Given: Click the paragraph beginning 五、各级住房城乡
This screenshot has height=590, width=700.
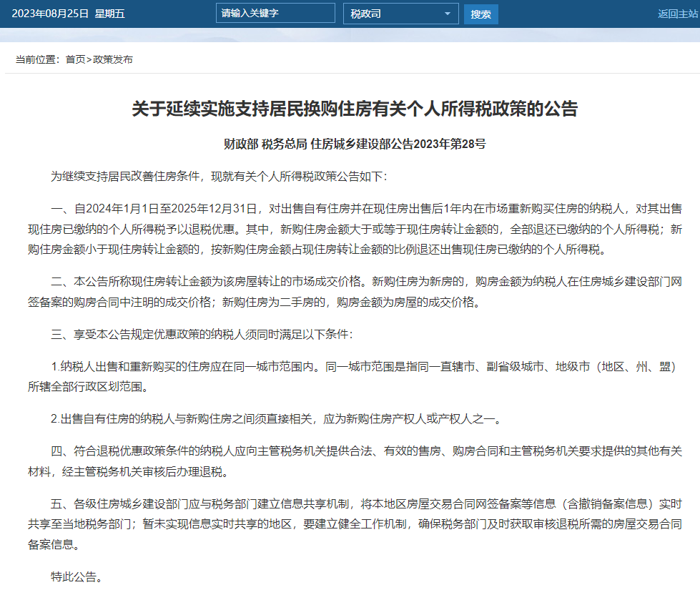Looking at the screenshot, I should click(x=355, y=524).
